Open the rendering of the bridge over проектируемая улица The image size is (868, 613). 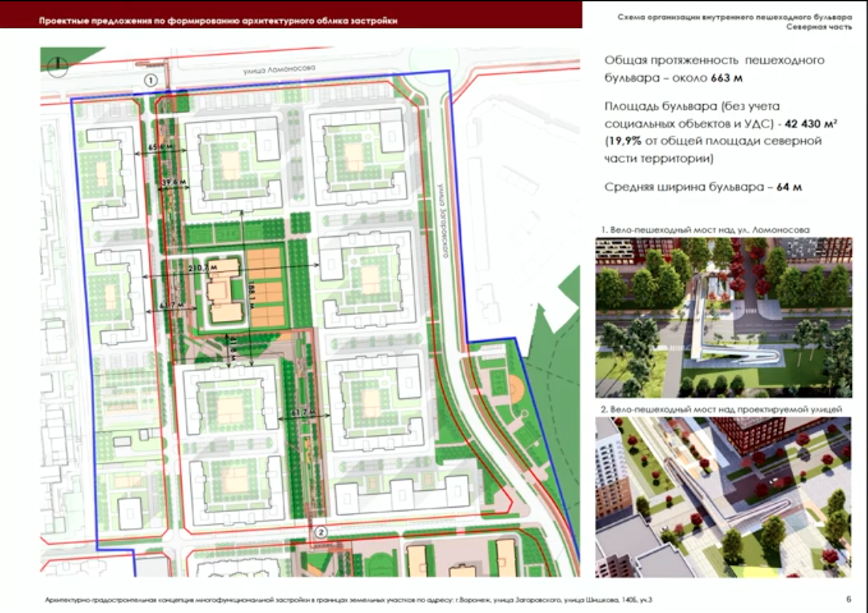click(723, 497)
